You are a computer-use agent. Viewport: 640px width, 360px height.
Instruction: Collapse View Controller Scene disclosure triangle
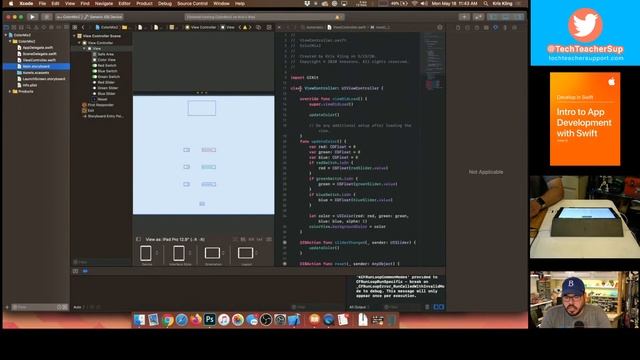click(75, 36)
